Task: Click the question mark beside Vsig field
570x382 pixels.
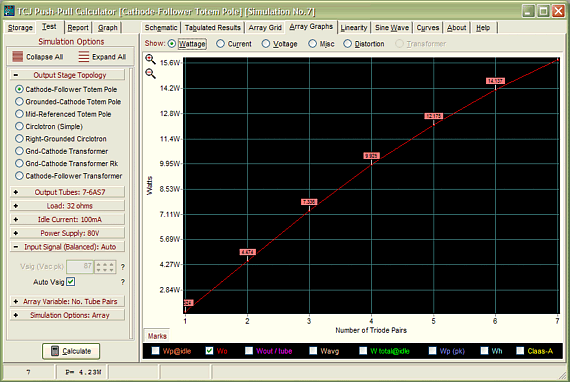Action: (123, 267)
